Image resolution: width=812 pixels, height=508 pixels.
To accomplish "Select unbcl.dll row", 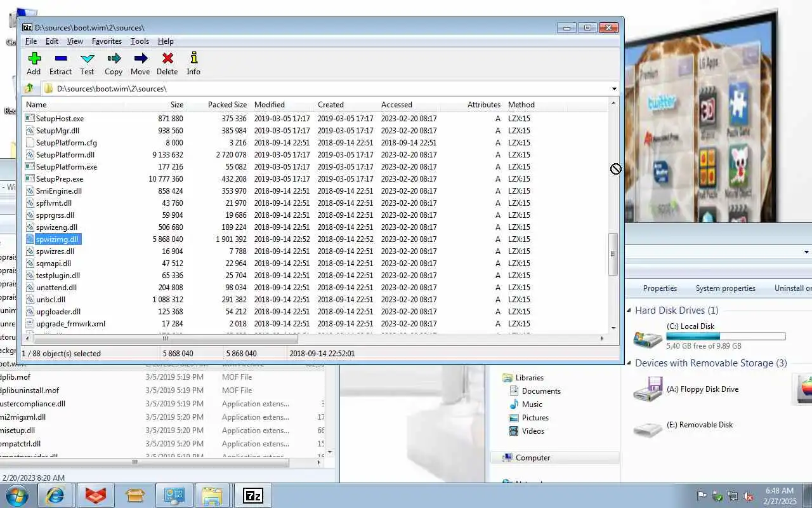I will coord(315,299).
